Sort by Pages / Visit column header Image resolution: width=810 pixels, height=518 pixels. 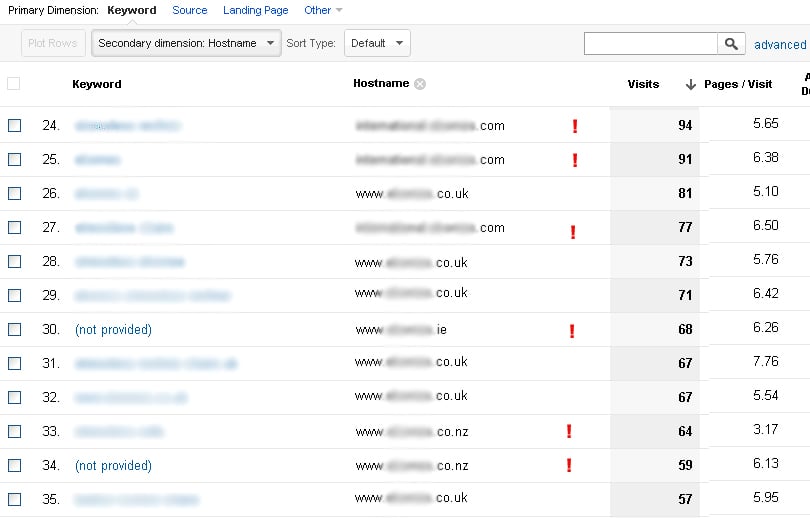point(738,84)
